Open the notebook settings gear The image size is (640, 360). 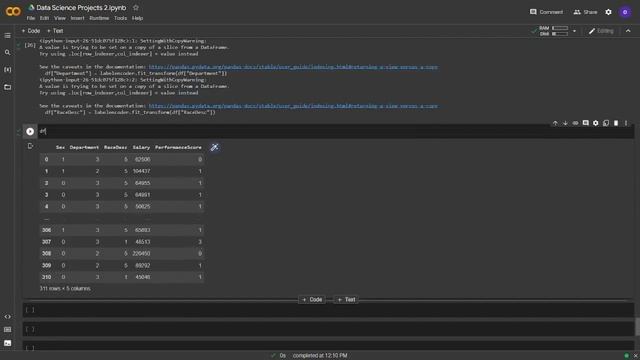coord(608,12)
